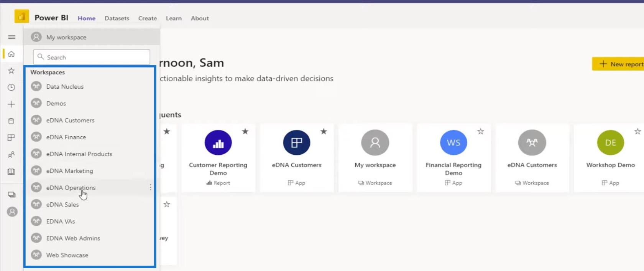Click the dark blue eDNA Customers App icon
Viewport: 644px width, 271px height.
[297, 142]
